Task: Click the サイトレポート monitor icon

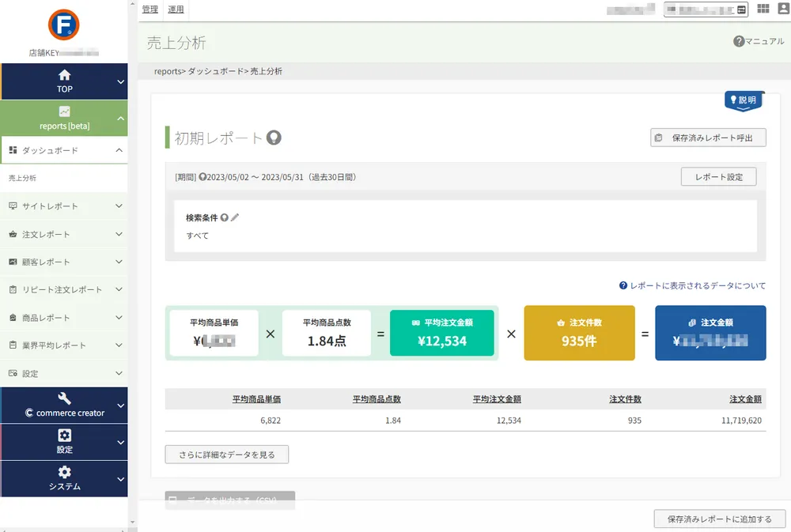Action: coord(13,206)
